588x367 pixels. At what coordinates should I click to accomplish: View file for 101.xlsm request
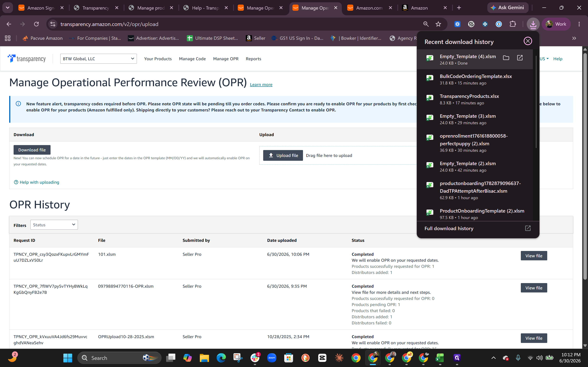[534, 256]
